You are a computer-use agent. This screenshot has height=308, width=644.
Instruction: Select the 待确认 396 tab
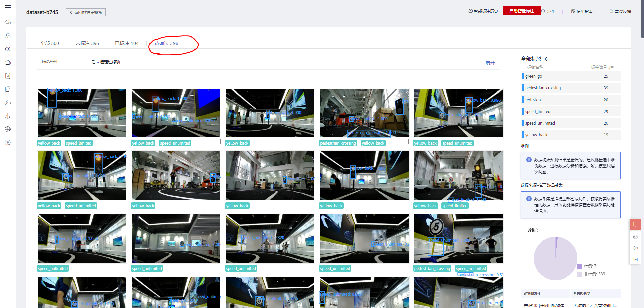(x=166, y=43)
